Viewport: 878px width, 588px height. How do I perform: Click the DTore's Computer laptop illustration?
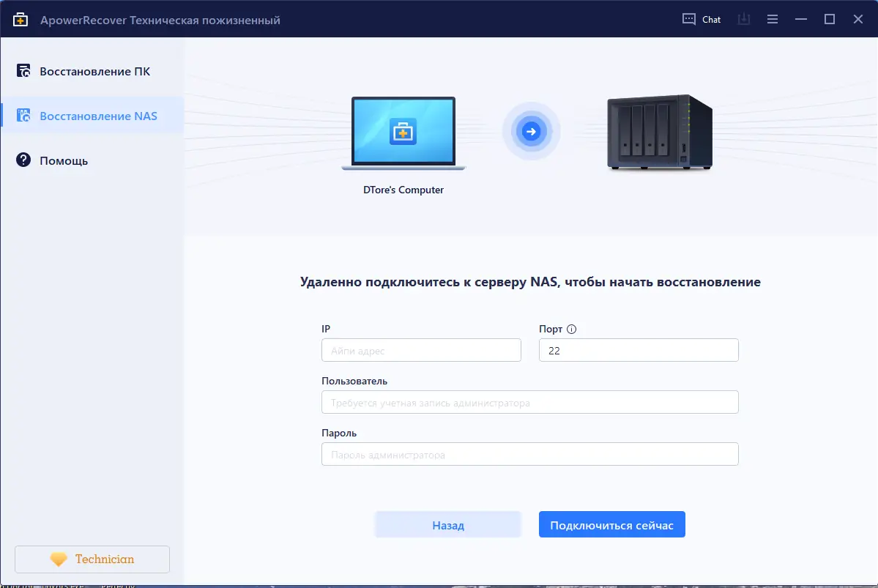(x=403, y=133)
